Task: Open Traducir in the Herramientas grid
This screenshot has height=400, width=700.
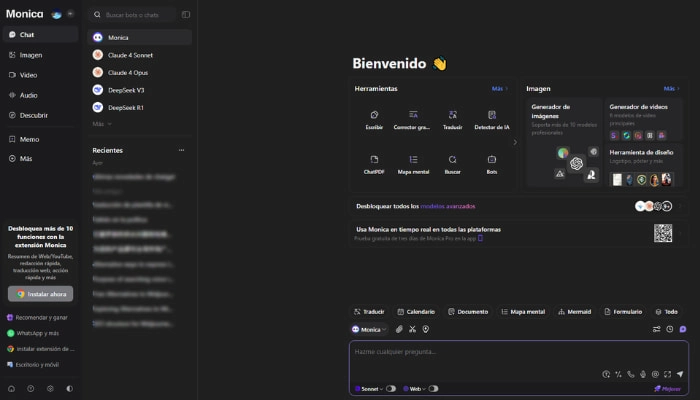Action: 452,120
